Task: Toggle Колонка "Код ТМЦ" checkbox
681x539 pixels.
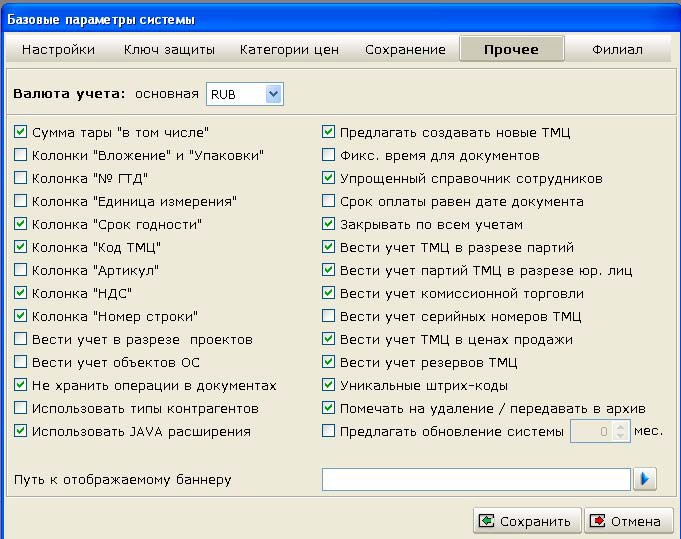Action: pos(20,247)
